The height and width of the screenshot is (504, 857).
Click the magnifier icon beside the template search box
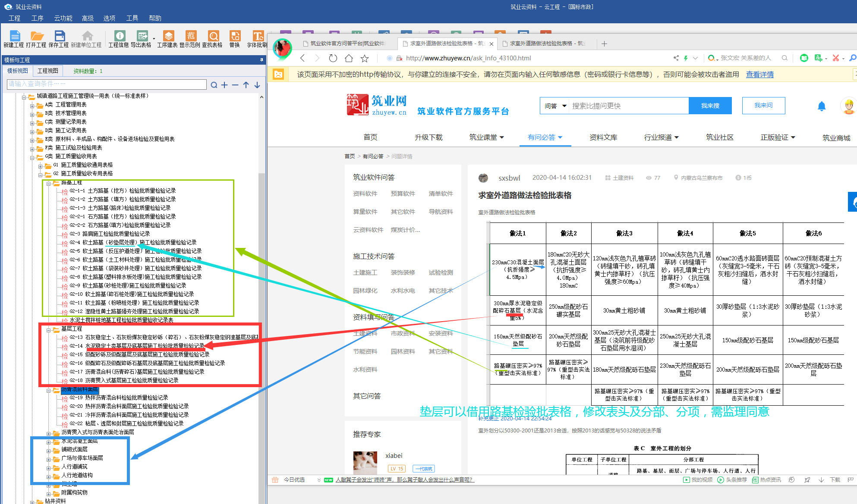214,85
